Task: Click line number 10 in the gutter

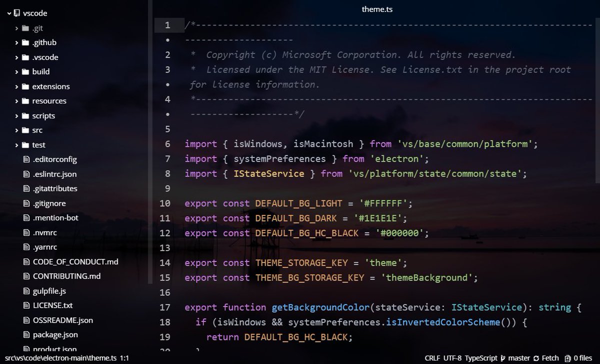Action: (164, 203)
